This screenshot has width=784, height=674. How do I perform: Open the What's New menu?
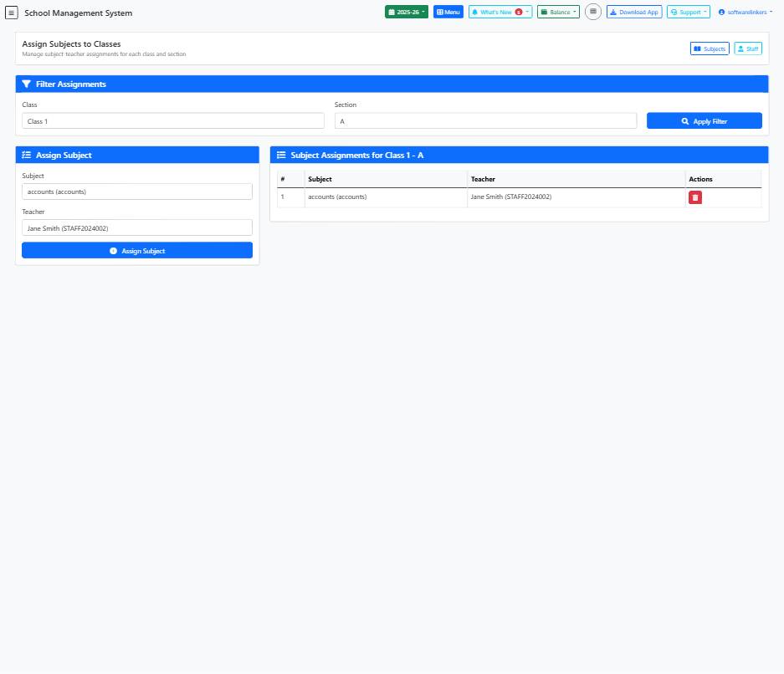coord(500,12)
